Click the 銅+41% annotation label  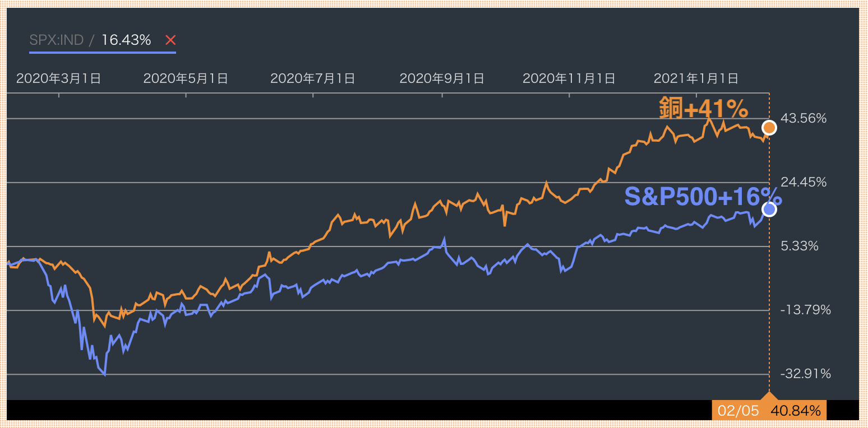[704, 109]
